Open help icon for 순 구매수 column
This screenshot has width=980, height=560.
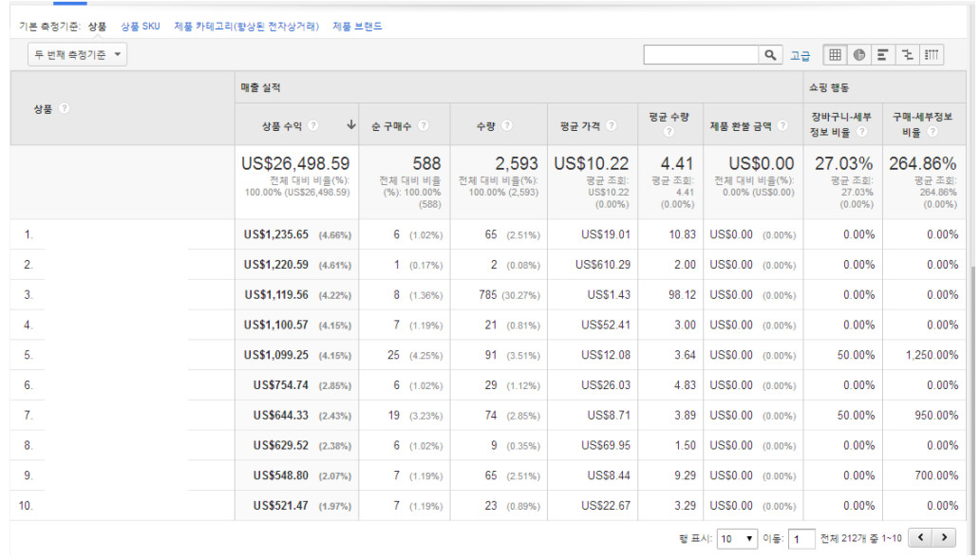pos(424,125)
